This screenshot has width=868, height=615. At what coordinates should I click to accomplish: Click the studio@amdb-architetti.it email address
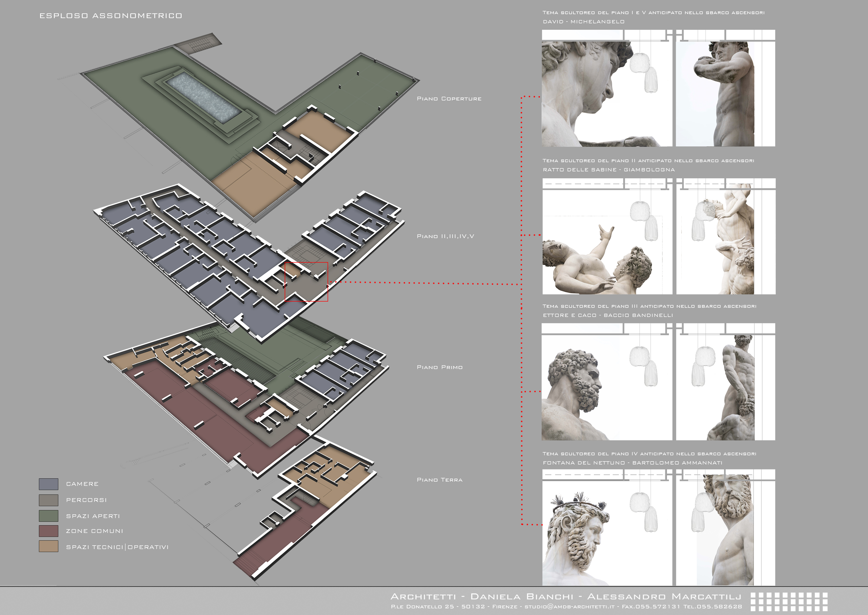(569, 607)
